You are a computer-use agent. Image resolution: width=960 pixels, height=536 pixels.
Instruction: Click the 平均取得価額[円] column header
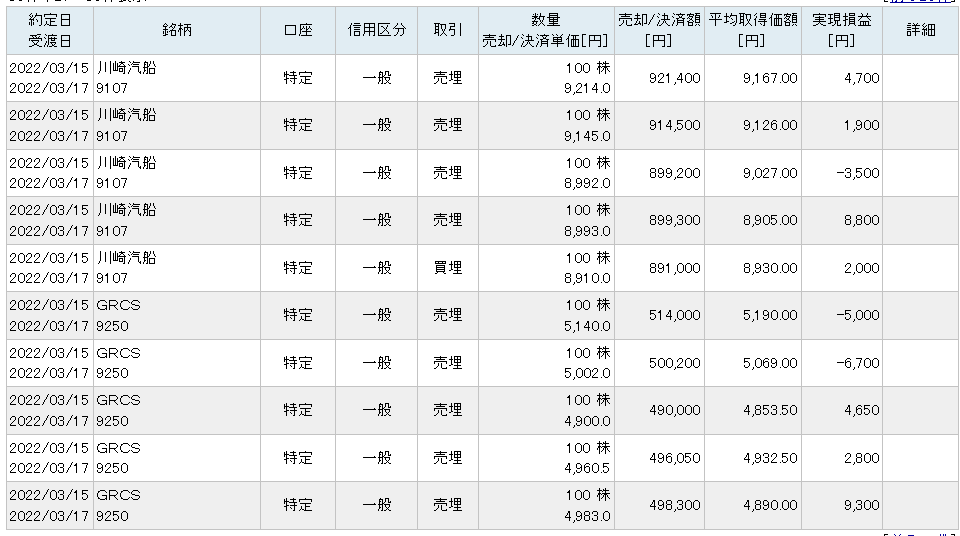pos(753,31)
